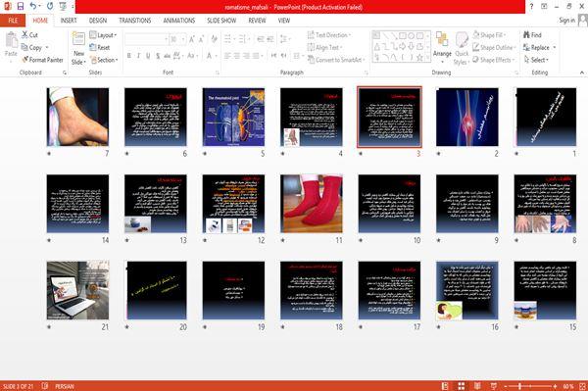Open the Shape Fill dropdown

point(489,35)
